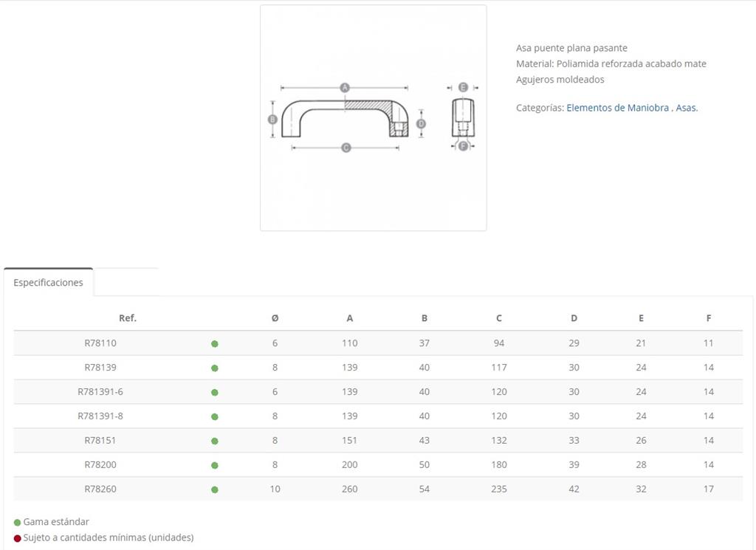
Task: Click the A dimension column header
Action: click(x=349, y=318)
